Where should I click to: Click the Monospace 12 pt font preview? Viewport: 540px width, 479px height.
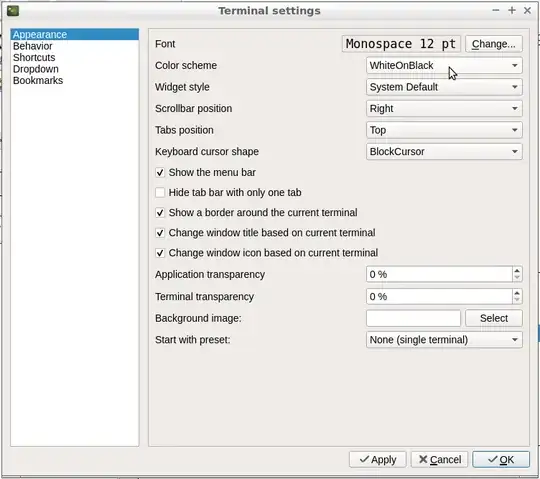click(401, 44)
